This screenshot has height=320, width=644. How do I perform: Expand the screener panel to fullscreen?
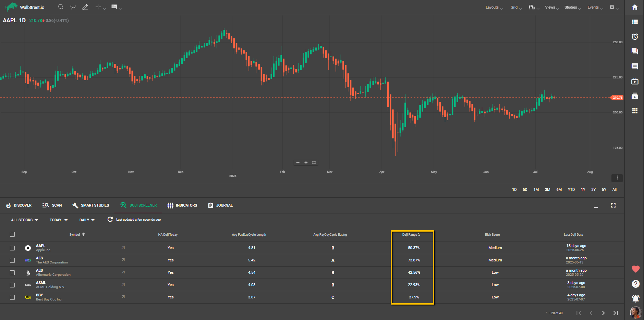pyautogui.click(x=613, y=205)
